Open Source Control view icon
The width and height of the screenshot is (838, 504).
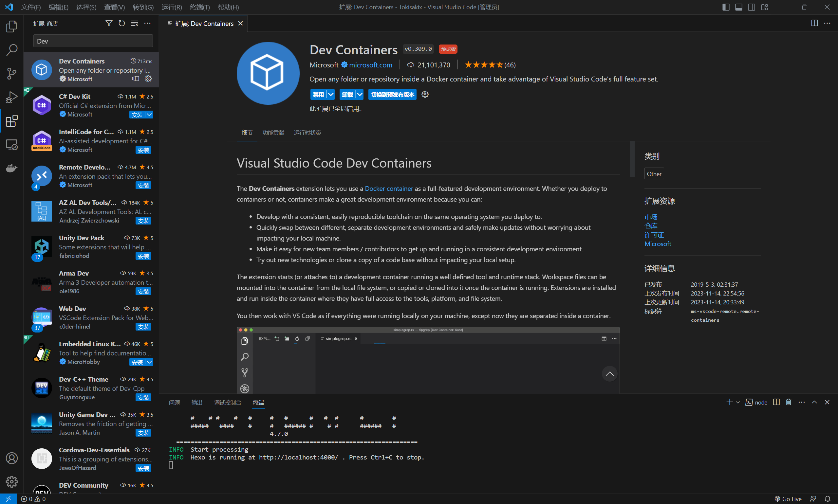point(11,73)
